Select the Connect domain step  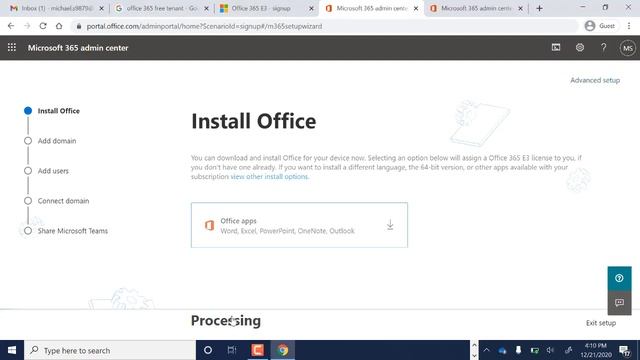pos(63,201)
